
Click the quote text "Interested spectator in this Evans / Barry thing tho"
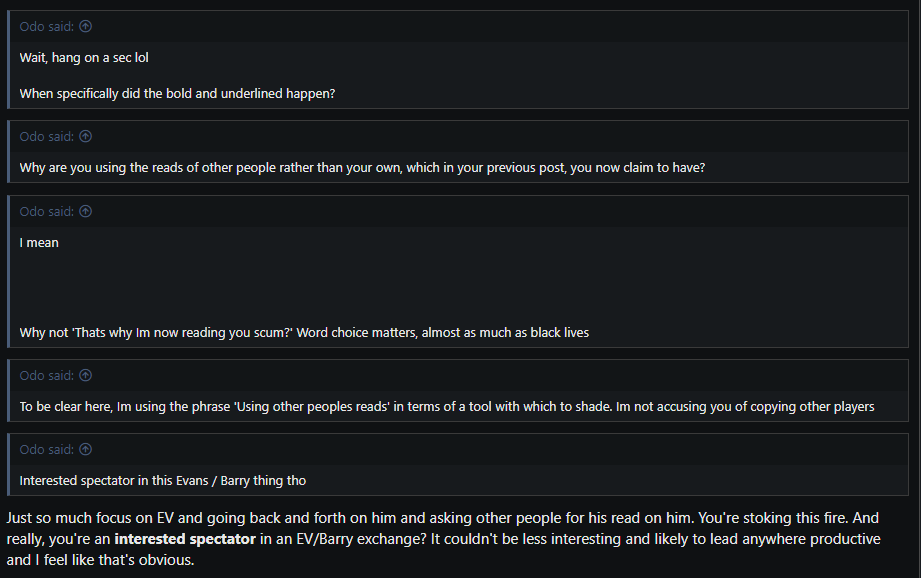click(162, 481)
